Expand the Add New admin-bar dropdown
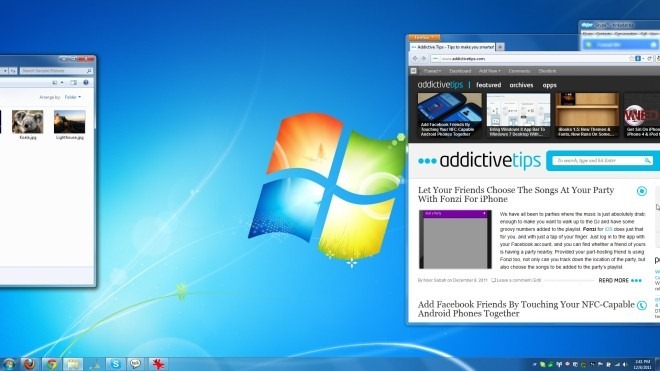Image resolution: width=660 pixels, height=371 pixels. (x=489, y=71)
